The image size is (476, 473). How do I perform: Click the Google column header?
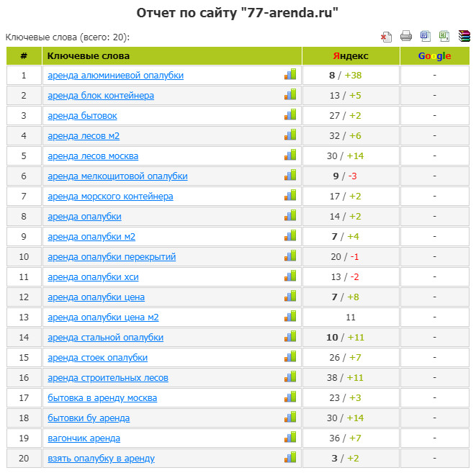coord(434,56)
